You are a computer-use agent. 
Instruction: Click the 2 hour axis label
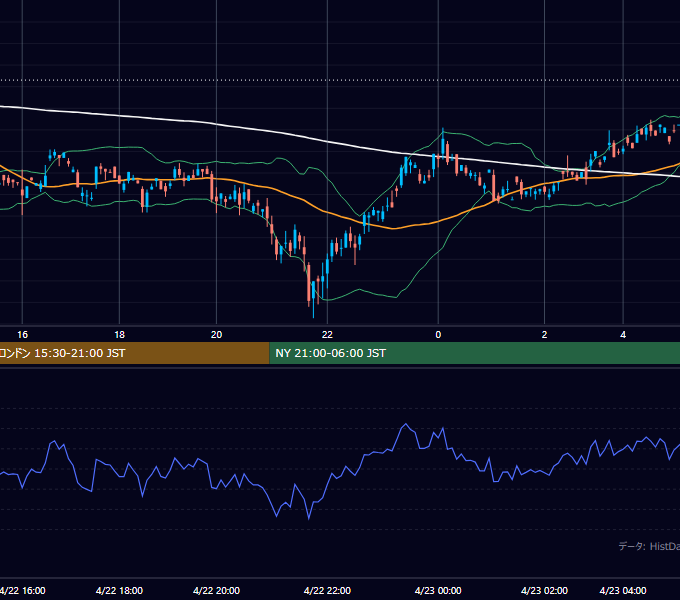click(544, 335)
